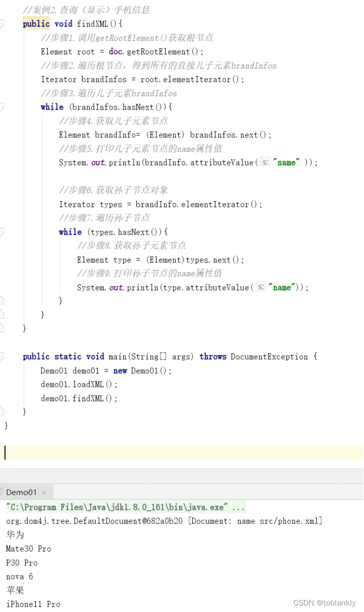The height and width of the screenshot is (612, 364).
Task: Click the fold end marker of inner while loop
Action: click(2, 300)
